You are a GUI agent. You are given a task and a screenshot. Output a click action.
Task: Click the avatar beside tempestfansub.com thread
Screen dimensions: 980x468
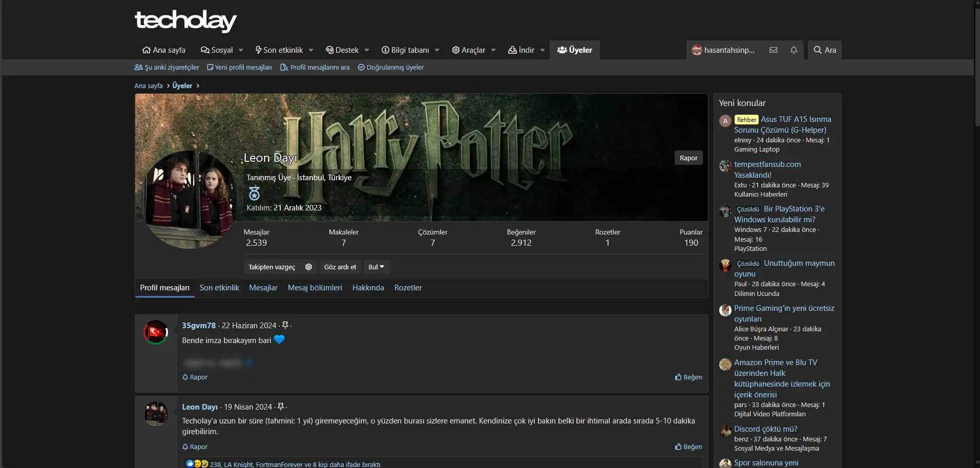point(725,166)
